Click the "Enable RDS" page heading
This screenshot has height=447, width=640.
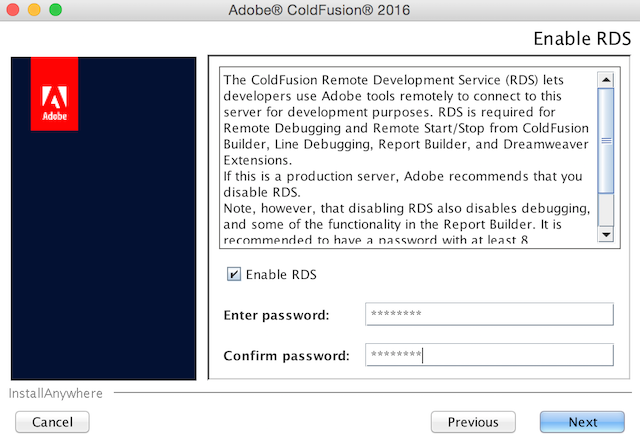pyautogui.click(x=582, y=38)
